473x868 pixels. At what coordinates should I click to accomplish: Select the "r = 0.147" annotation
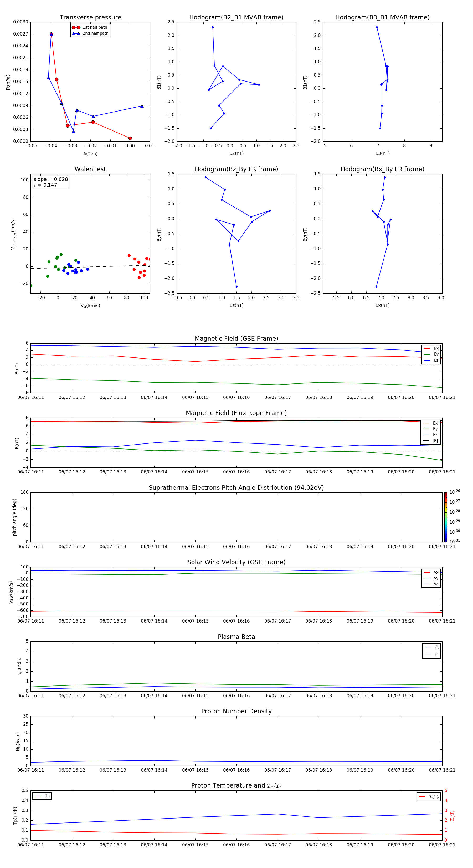coord(45,185)
